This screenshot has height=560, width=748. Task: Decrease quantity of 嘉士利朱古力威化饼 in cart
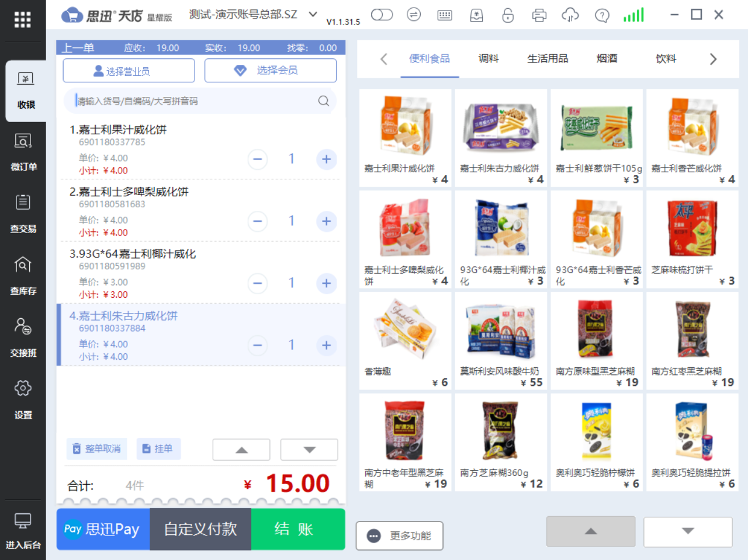[257, 345]
